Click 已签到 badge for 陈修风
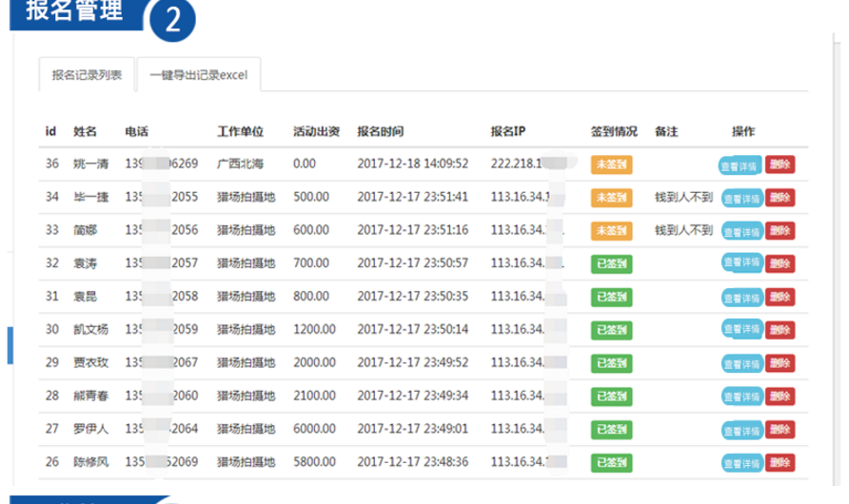 click(611, 462)
